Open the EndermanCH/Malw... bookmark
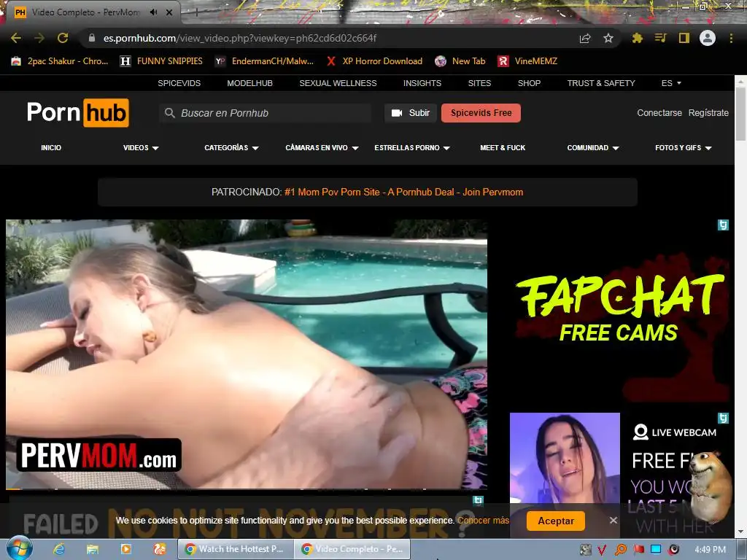Screen dimensions: 747x560 (x=264, y=61)
